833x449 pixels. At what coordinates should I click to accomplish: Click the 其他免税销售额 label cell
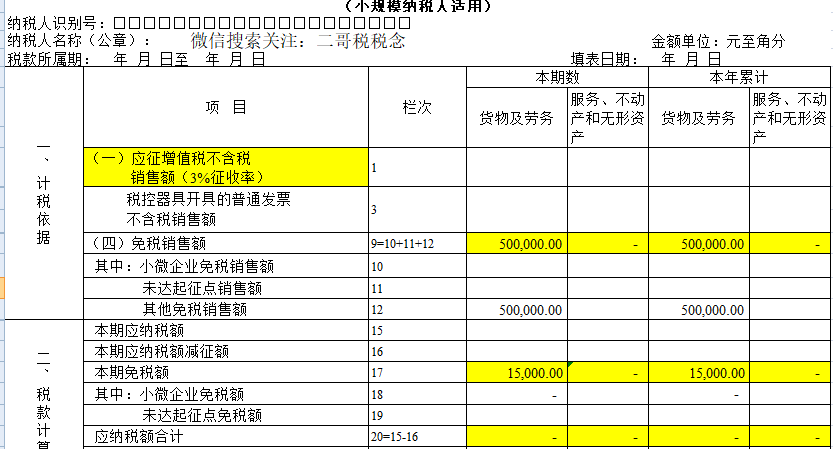coord(225,310)
